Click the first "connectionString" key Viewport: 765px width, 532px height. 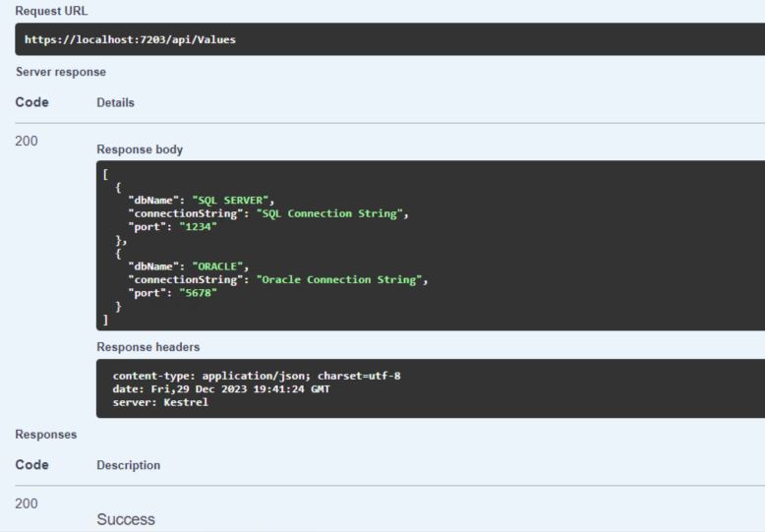pos(186,213)
